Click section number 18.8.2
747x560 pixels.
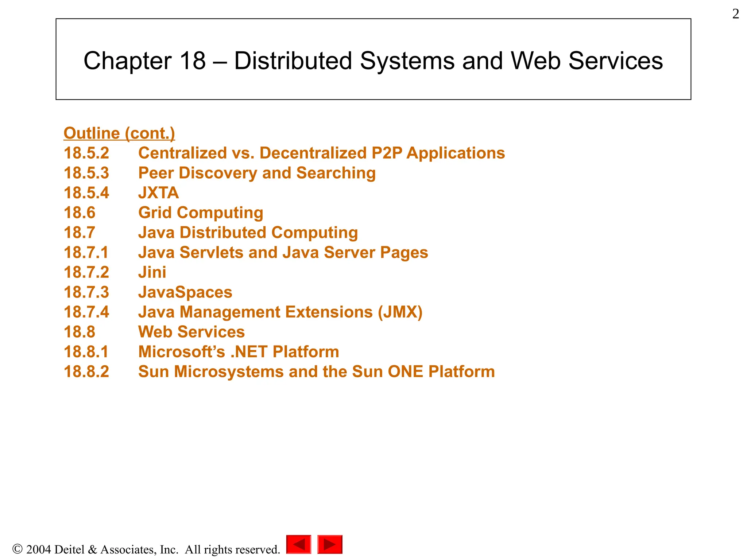pos(86,372)
